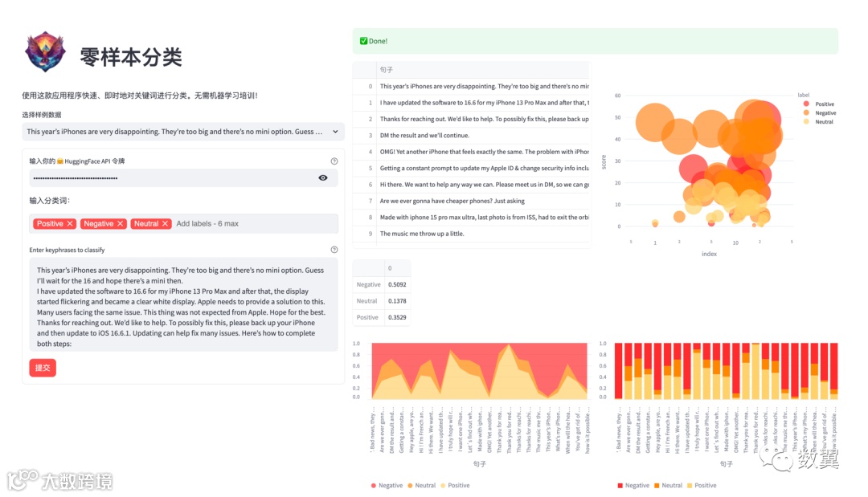Click the Negative row label in score table
The width and height of the screenshot is (868, 497).
[368, 285]
